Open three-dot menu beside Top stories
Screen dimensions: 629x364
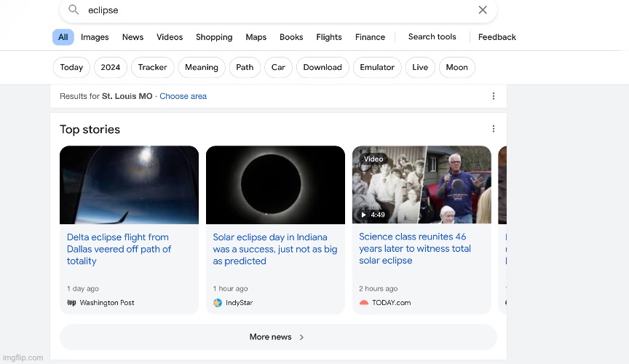(493, 129)
